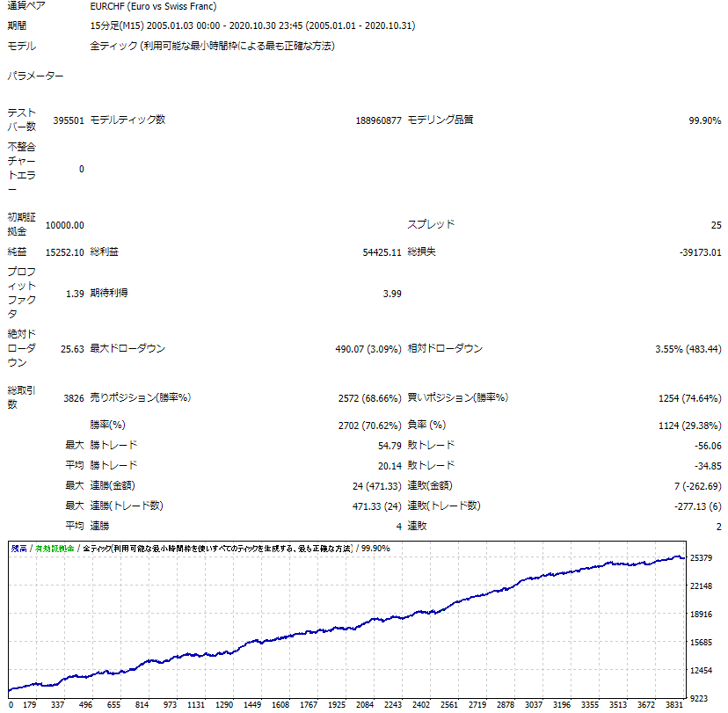Viewport: 728px width, 713px height.
Task: Select the short positions value '2572 (68.66%)'
Action: [369, 398]
